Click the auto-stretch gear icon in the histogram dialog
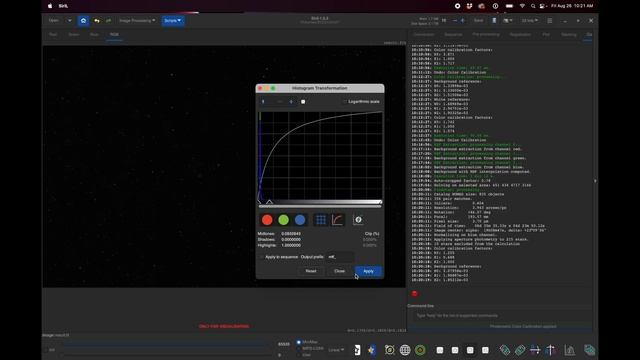This screenshot has height=360, width=640. click(x=358, y=220)
